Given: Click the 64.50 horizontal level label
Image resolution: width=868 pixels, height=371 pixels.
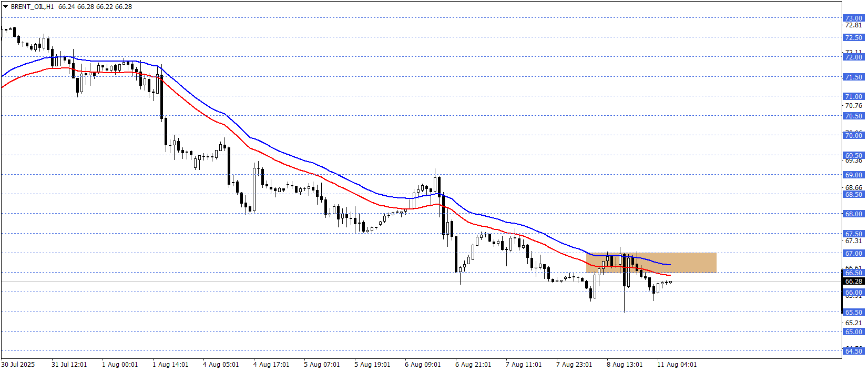Looking at the screenshot, I should point(854,351).
